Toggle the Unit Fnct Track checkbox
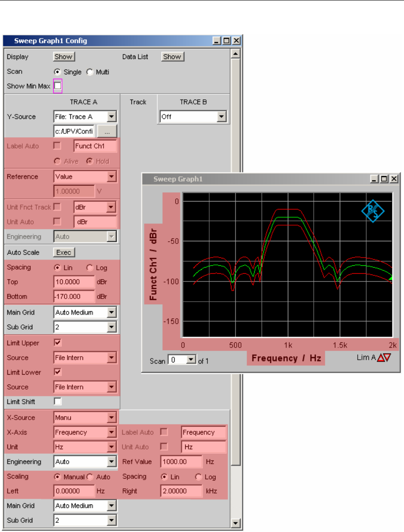The height and width of the screenshot is (532, 404). point(57,207)
